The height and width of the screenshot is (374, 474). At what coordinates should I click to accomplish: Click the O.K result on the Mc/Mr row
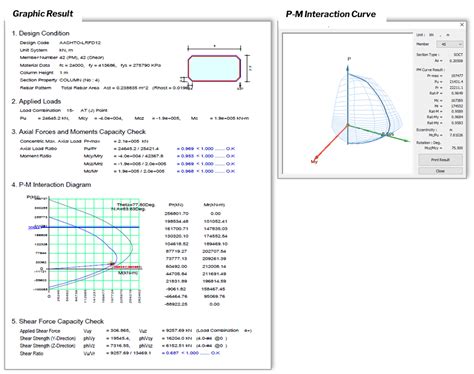[x=230, y=171]
